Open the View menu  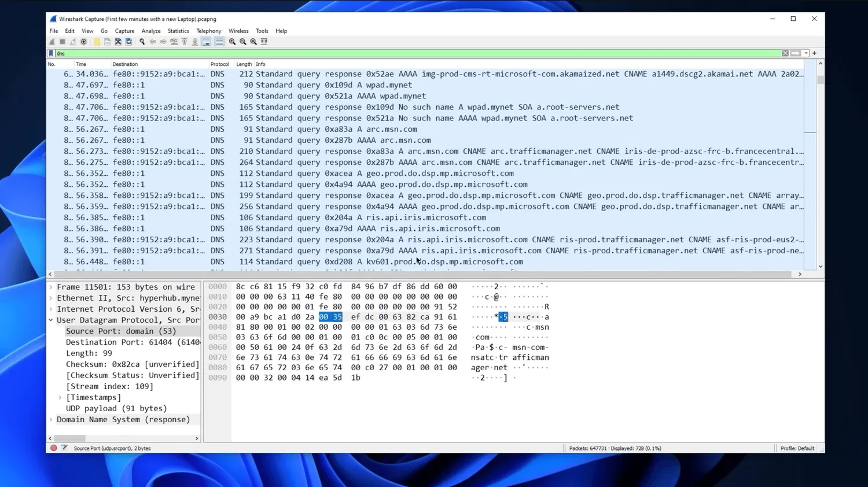click(87, 31)
